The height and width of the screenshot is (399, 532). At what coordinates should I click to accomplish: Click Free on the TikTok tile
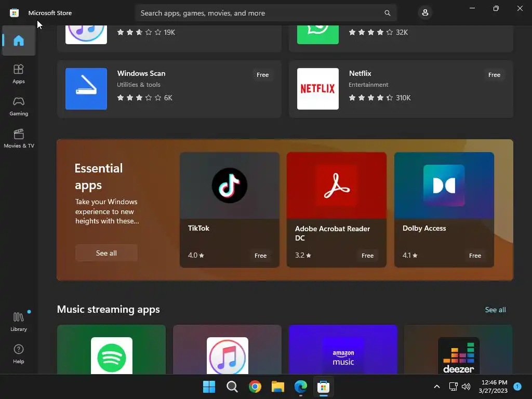[x=261, y=256]
